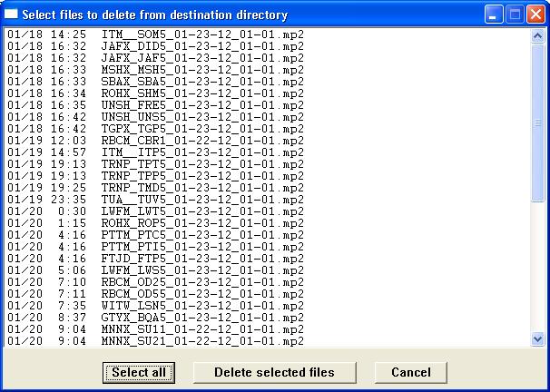
Task: Select file JAFX_DID5_01-23-12_01-01.mp2
Action: tap(269, 46)
